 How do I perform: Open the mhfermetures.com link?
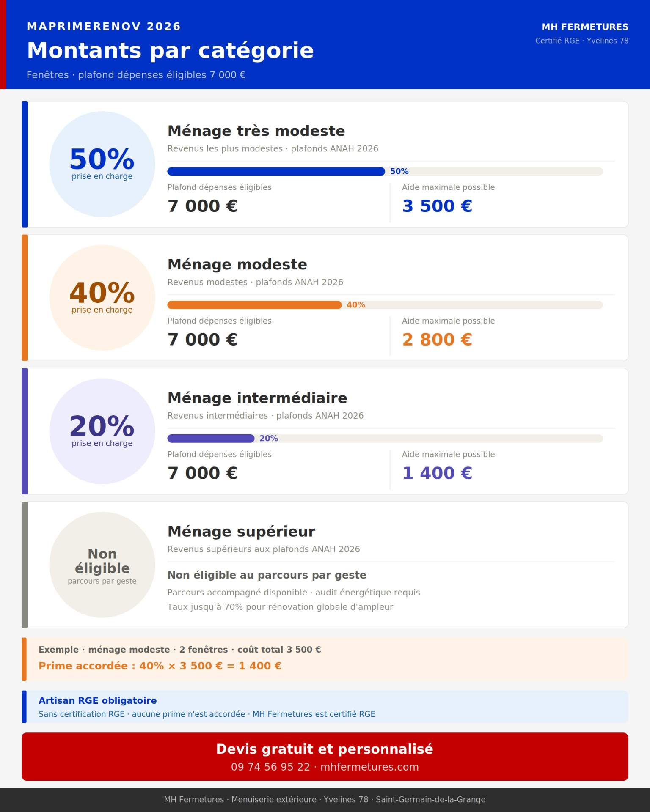(369, 767)
